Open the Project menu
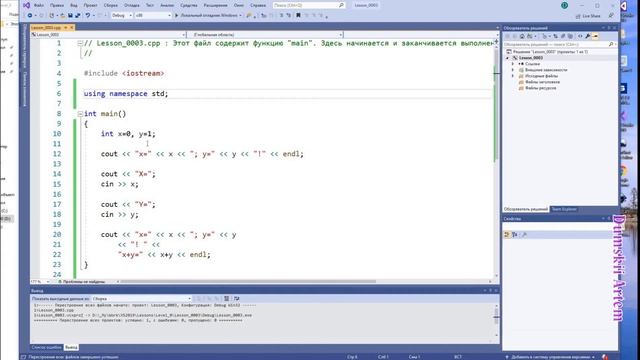640x360 pixels. [90, 5]
